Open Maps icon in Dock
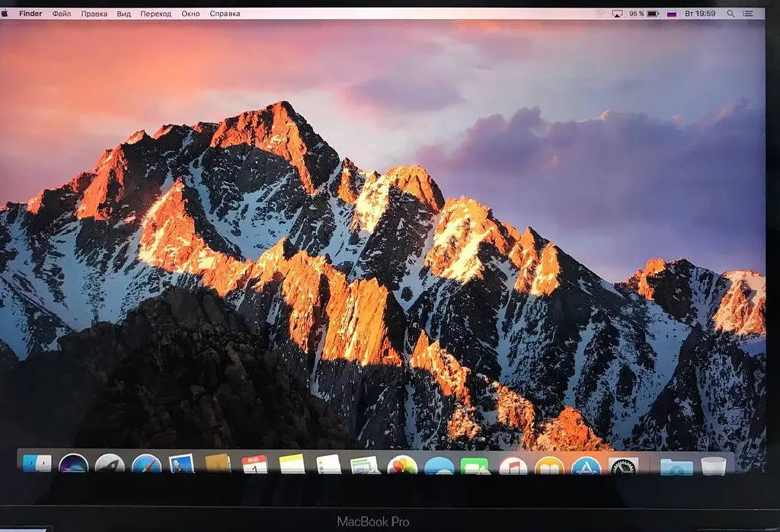780x532 pixels. [365, 464]
